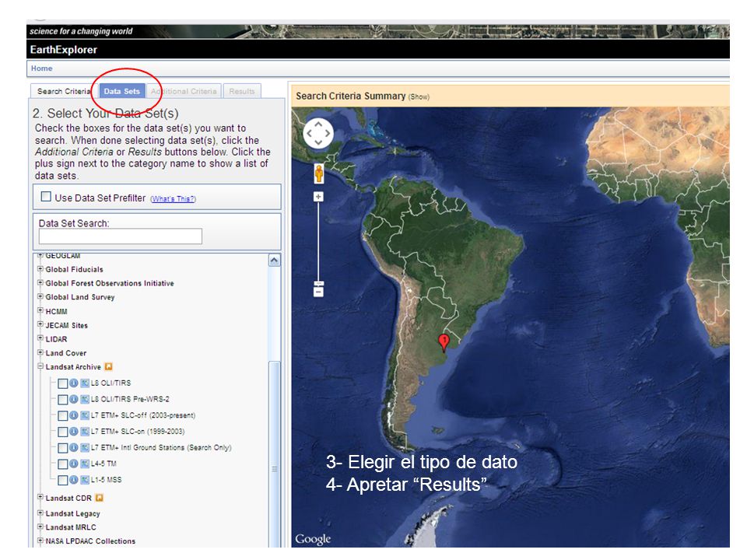
Task: Select the Landsat Archive tree label
Action: click(73, 366)
